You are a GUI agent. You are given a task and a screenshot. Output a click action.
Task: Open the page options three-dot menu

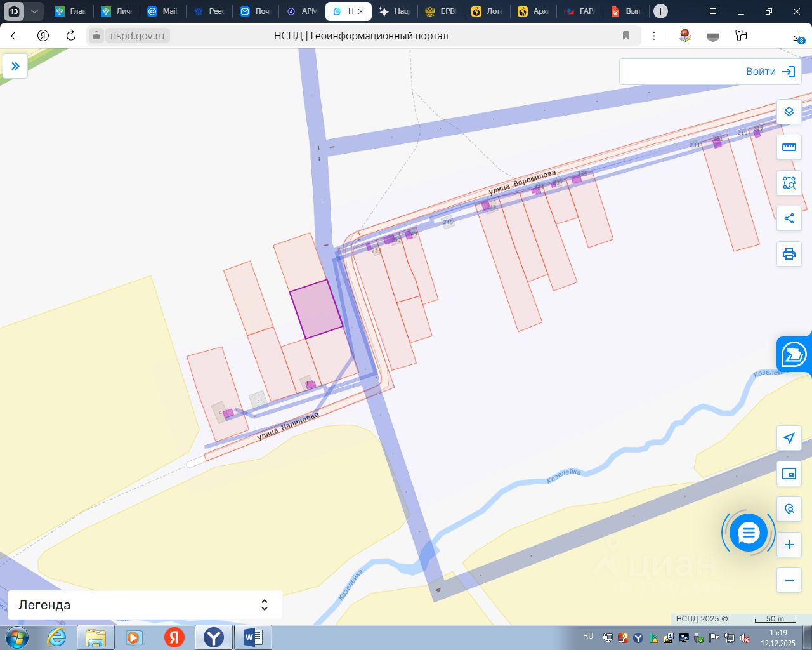pyautogui.click(x=654, y=36)
